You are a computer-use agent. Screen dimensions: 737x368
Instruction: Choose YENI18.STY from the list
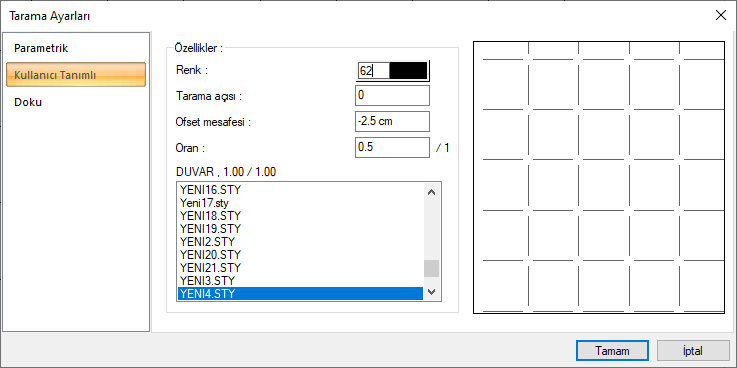coord(300,216)
